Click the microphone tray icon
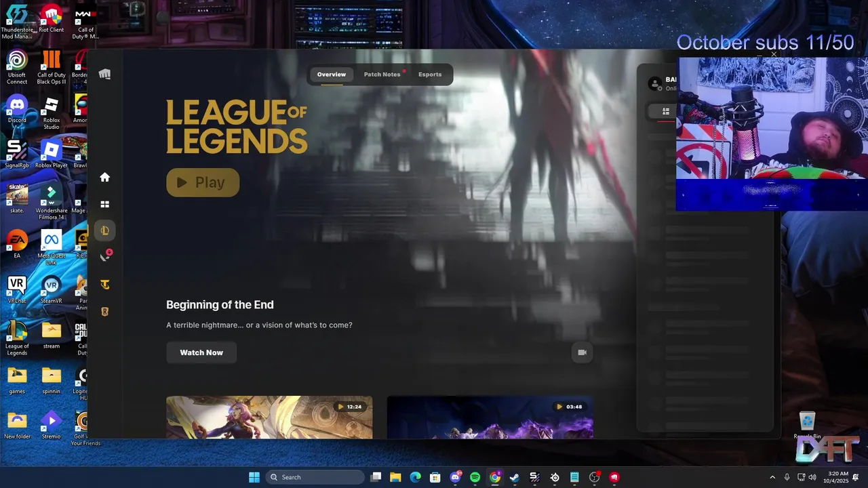The image size is (868, 488). click(x=787, y=477)
